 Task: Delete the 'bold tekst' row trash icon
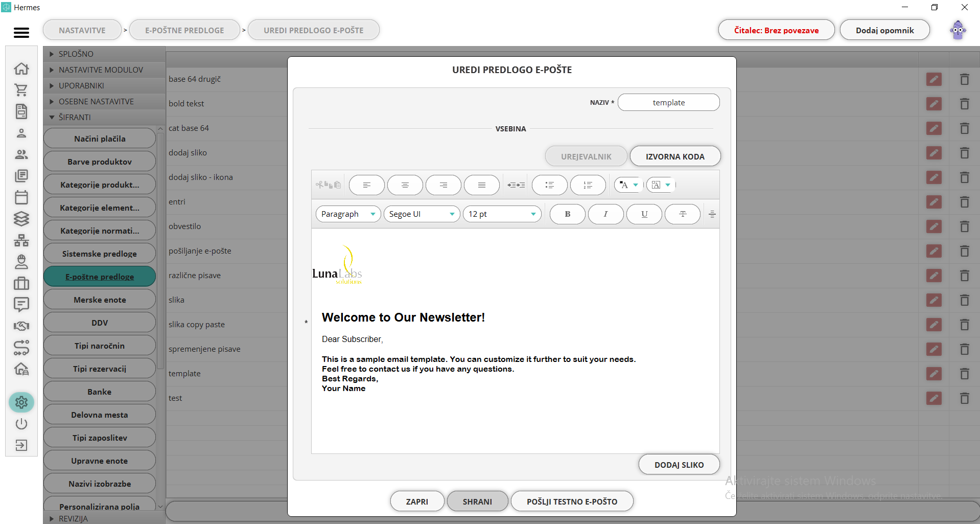click(x=964, y=104)
